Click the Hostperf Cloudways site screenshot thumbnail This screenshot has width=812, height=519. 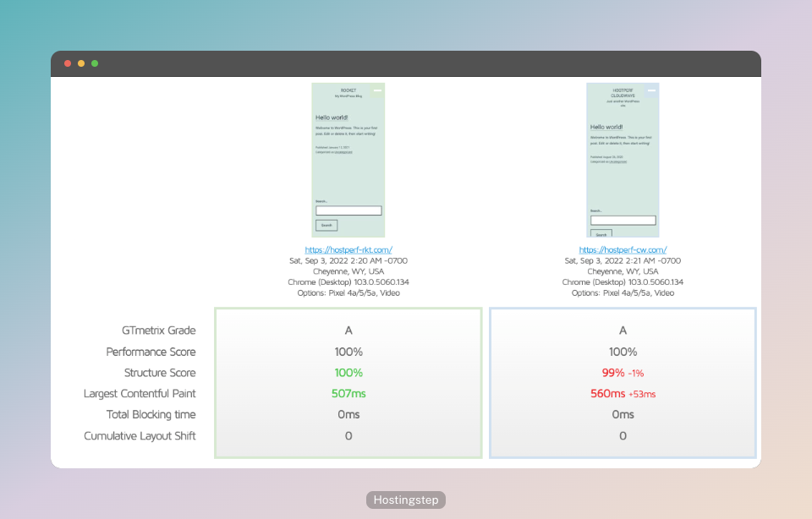click(x=623, y=160)
